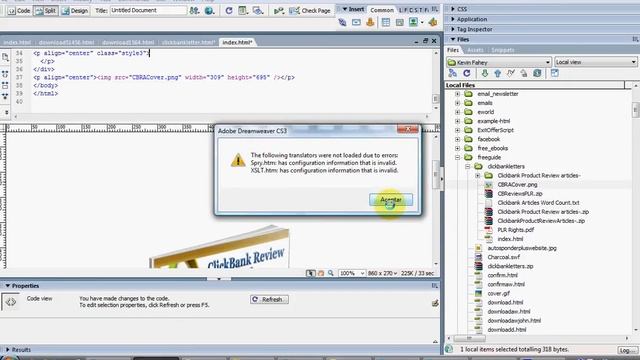640x360 pixels.
Task: Select the Common insert tab
Action: tap(382, 10)
